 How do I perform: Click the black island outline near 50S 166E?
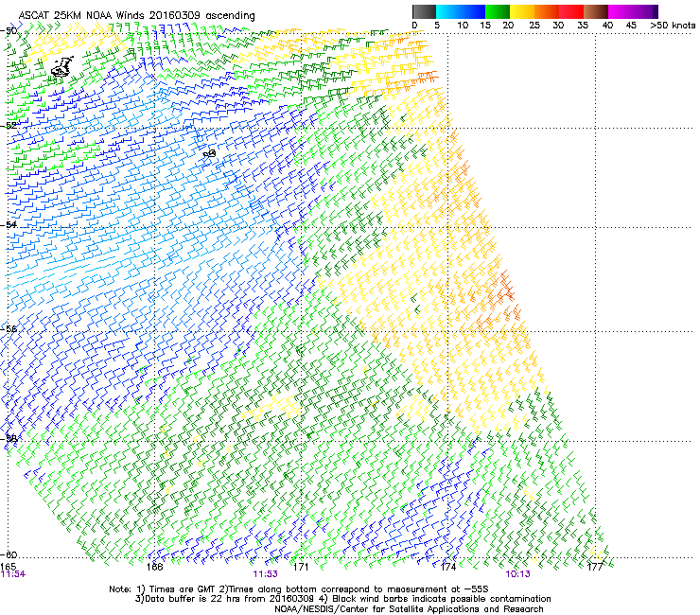click(62, 67)
